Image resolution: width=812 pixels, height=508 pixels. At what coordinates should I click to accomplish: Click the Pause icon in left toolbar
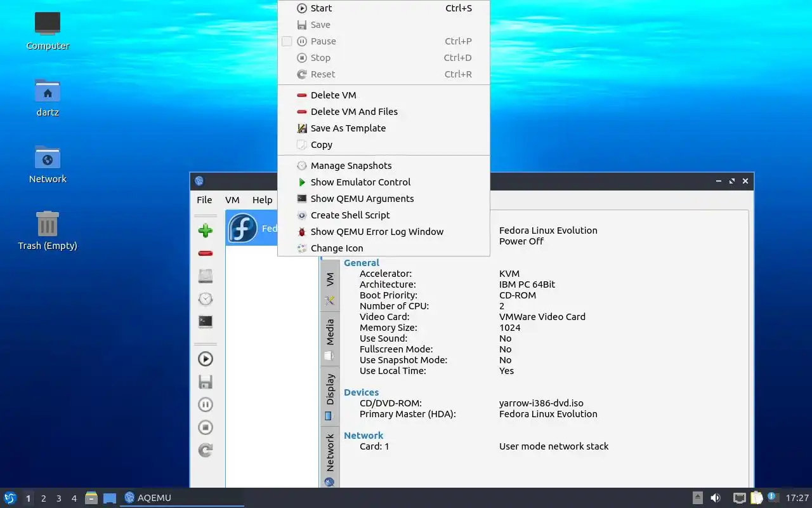pos(205,404)
